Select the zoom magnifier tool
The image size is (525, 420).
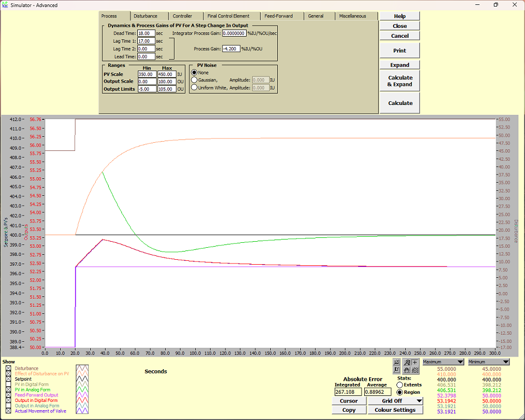click(407, 361)
